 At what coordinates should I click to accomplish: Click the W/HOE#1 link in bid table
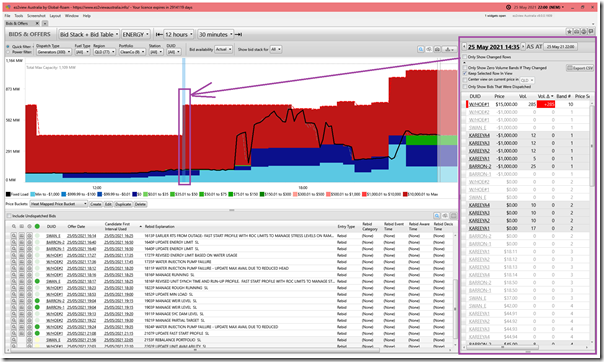coord(479,104)
